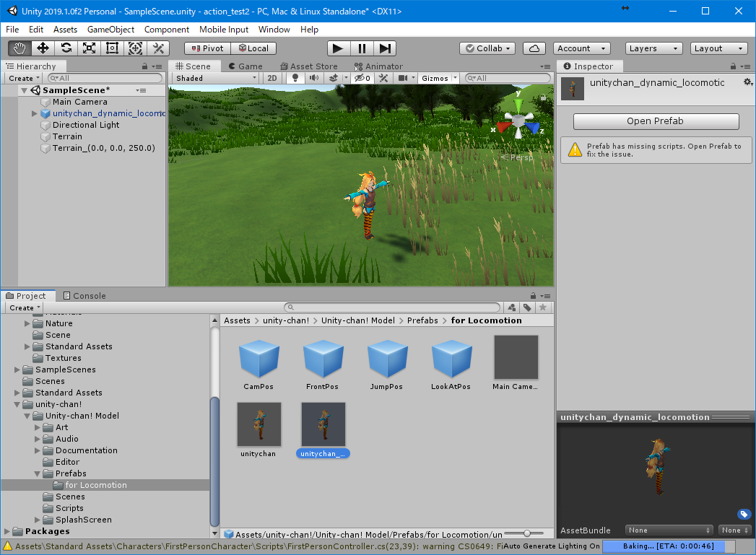Image resolution: width=756 pixels, height=555 pixels.
Task: Collapse SampleScene in Hierarchy
Action: click(x=24, y=90)
